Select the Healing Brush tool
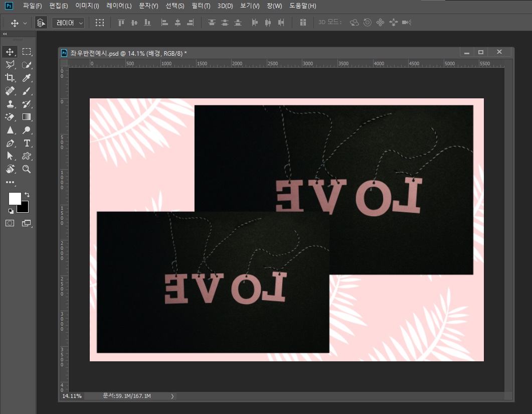The image size is (532, 414). (x=10, y=91)
